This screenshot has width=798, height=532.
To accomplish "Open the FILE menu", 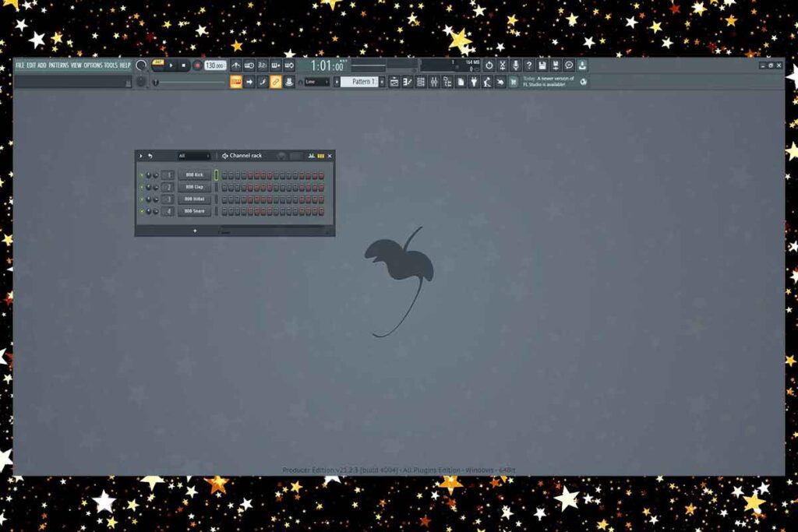I will click(19, 65).
